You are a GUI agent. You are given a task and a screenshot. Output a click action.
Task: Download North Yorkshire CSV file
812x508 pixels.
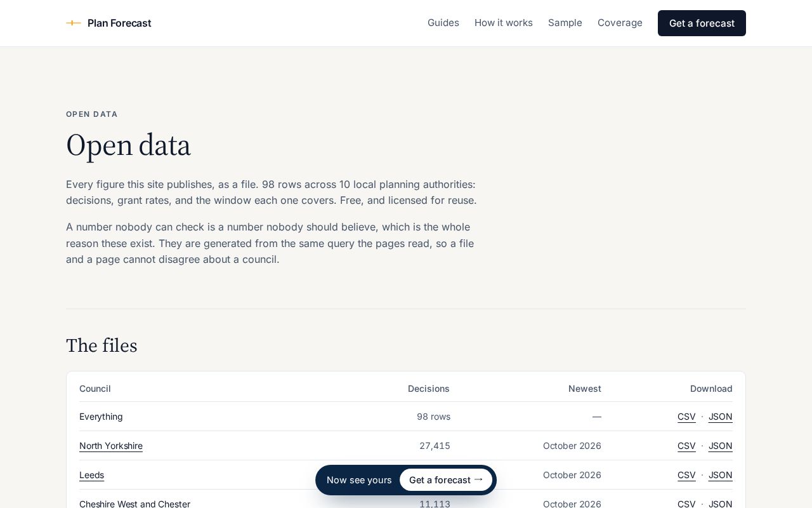(x=686, y=446)
